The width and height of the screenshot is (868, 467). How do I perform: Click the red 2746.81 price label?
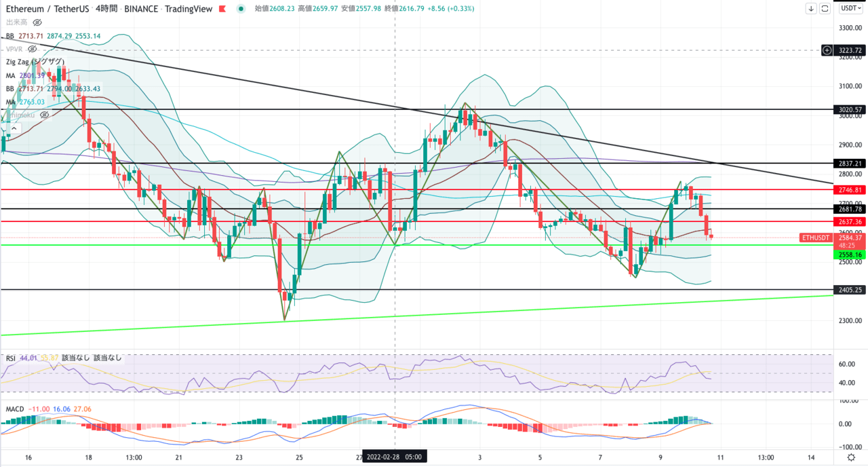click(850, 190)
